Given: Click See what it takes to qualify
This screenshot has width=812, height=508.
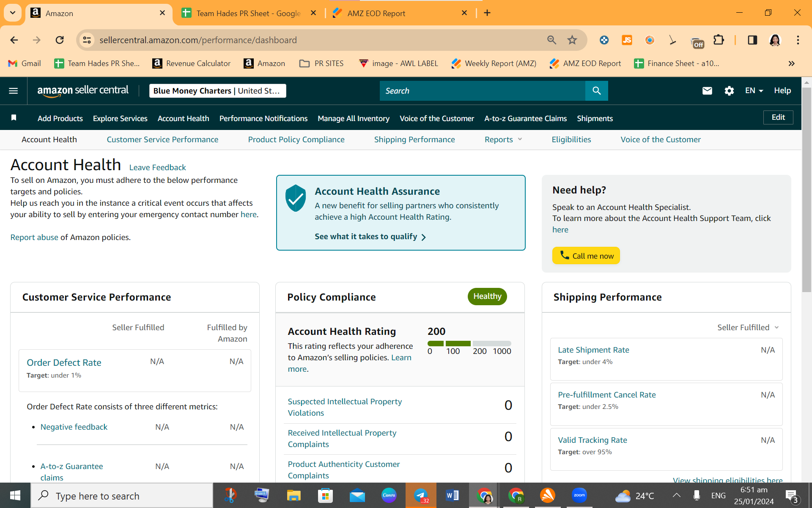Looking at the screenshot, I should click(370, 237).
